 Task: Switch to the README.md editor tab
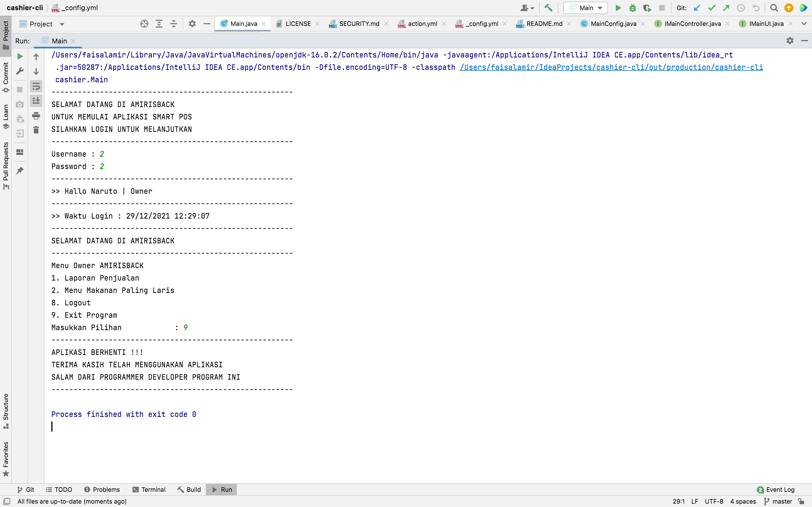click(x=544, y=24)
